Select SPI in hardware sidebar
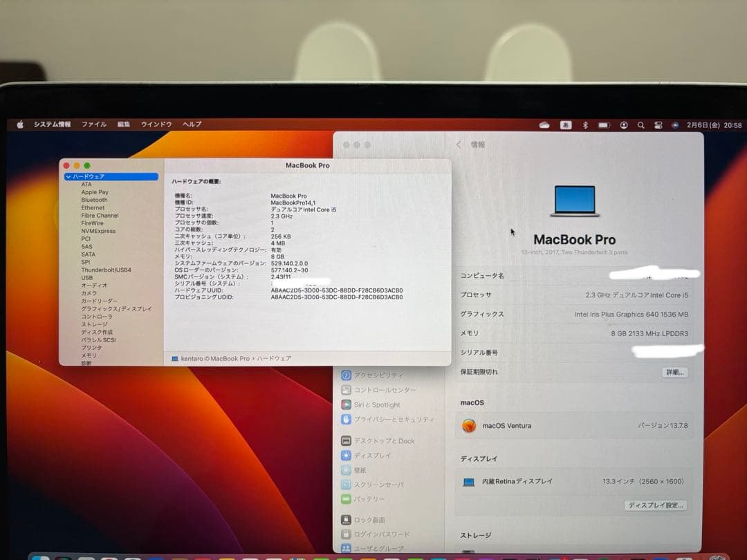This screenshot has height=560, width=747. coord(85,262)
